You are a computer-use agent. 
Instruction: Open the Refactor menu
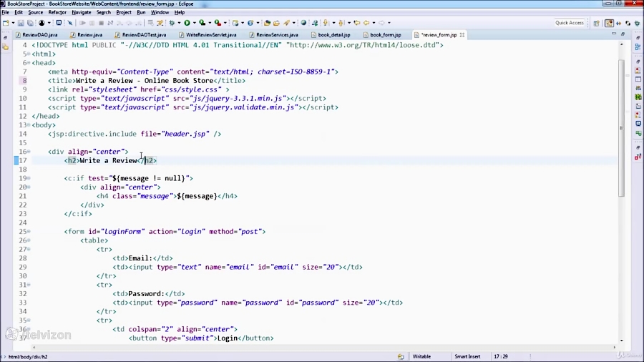click(x=57, y=12)
